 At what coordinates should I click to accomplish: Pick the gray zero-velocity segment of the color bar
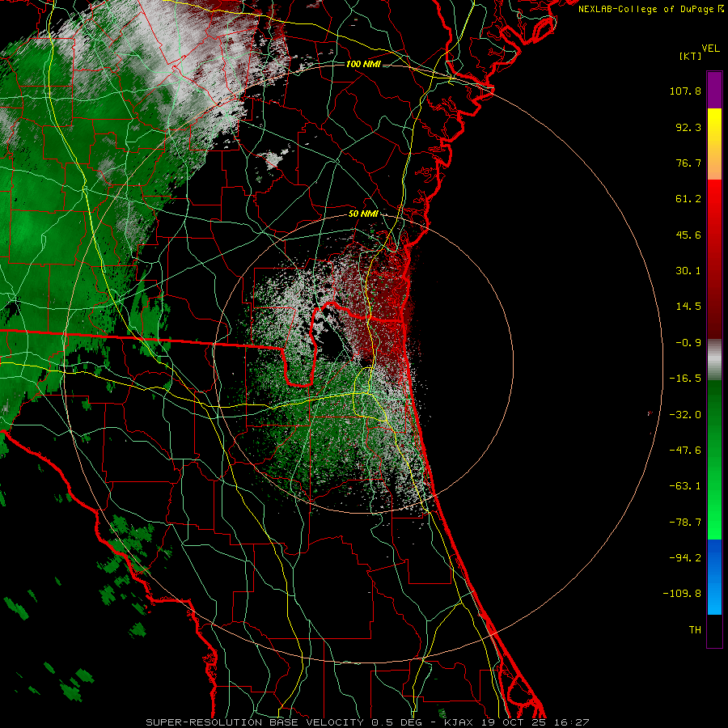pyautogui.click(x=714, y=359)
